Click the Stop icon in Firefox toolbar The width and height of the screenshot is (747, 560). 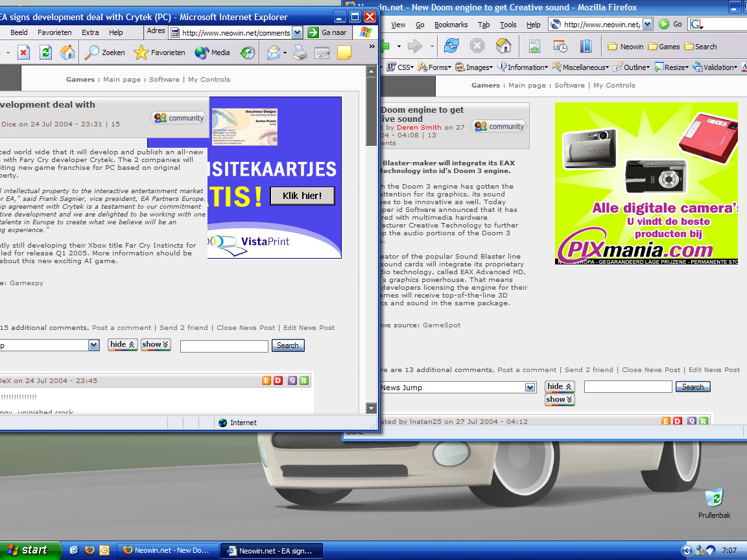pyautogui.click(x=477, y=46)
